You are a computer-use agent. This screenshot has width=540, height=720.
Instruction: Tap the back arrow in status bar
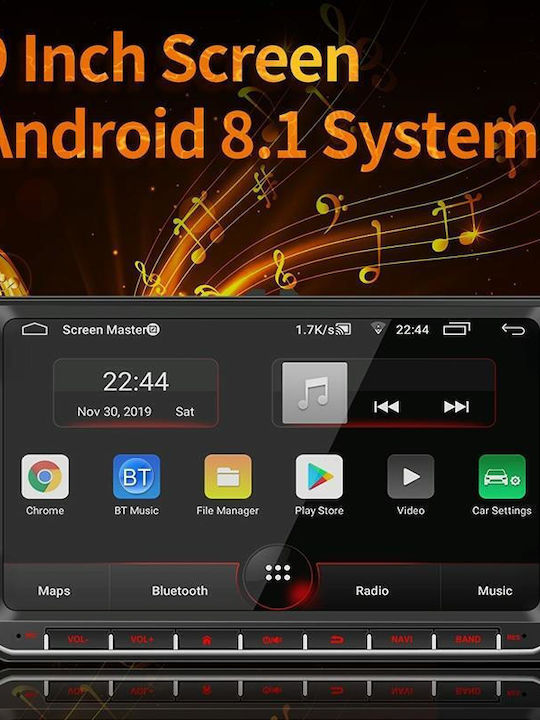click(513, 329)
